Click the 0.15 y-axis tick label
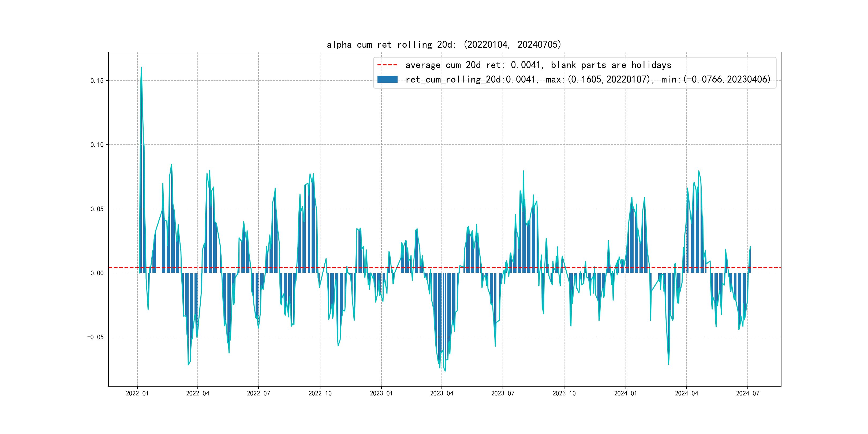The image size is (868, 434). [97, 81]
